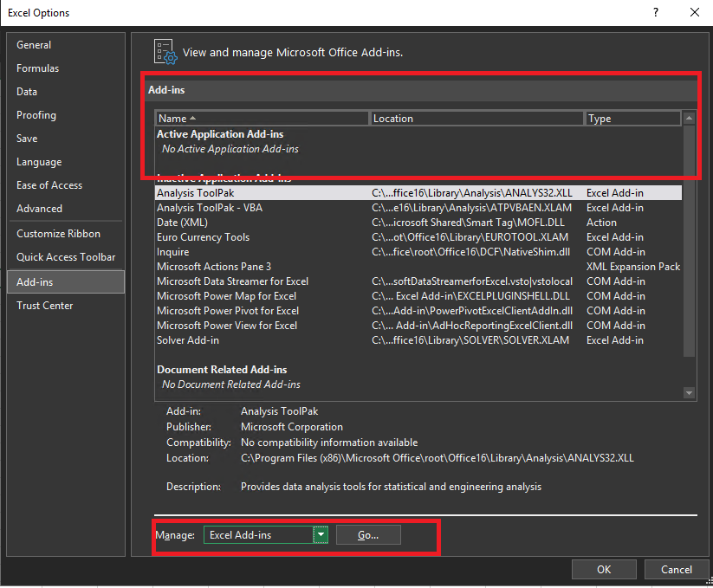Click the NativeShim.dll location path
The width and height of the screenshot is (713, 588).
(x=470, y=252)
